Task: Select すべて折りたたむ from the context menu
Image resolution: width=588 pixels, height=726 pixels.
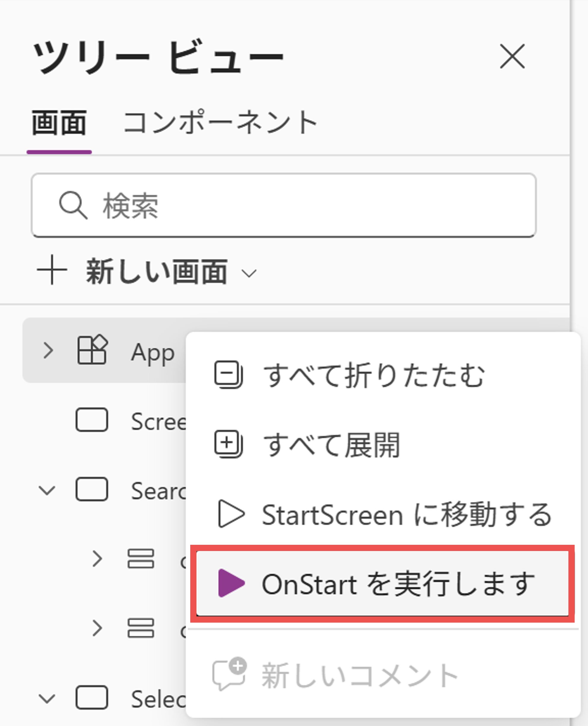Action: pos(374,375)
